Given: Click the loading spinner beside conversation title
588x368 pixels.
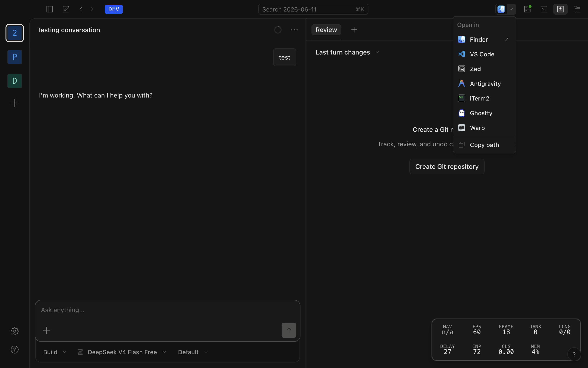Looking at the screenshot, I should point(278,30).
